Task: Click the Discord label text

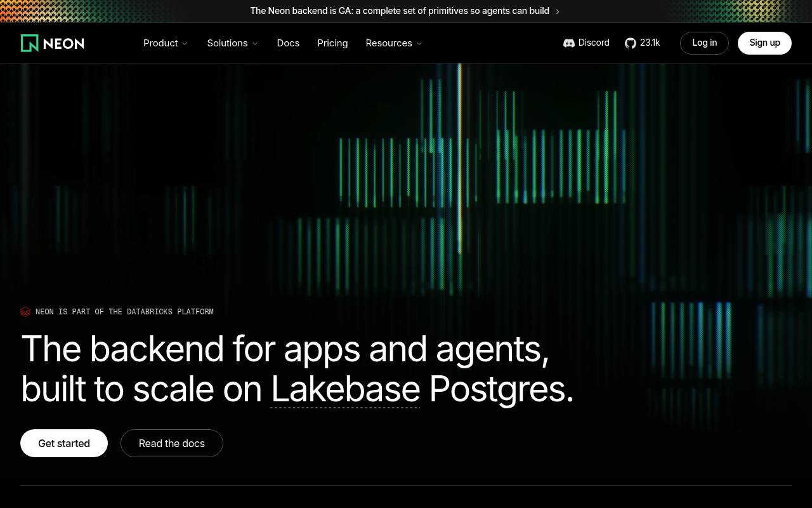Action: click(594, 43)
